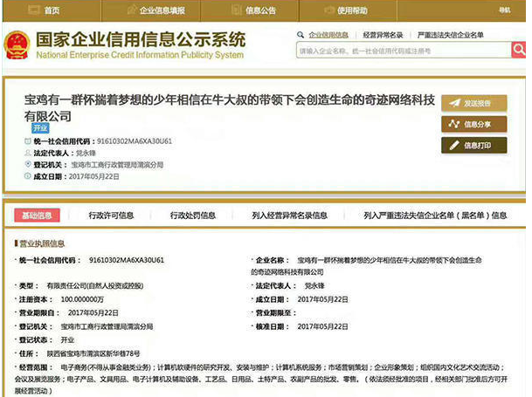Open the 行政处罚信息 tab
532x397 pixels.
click(192, 215)
